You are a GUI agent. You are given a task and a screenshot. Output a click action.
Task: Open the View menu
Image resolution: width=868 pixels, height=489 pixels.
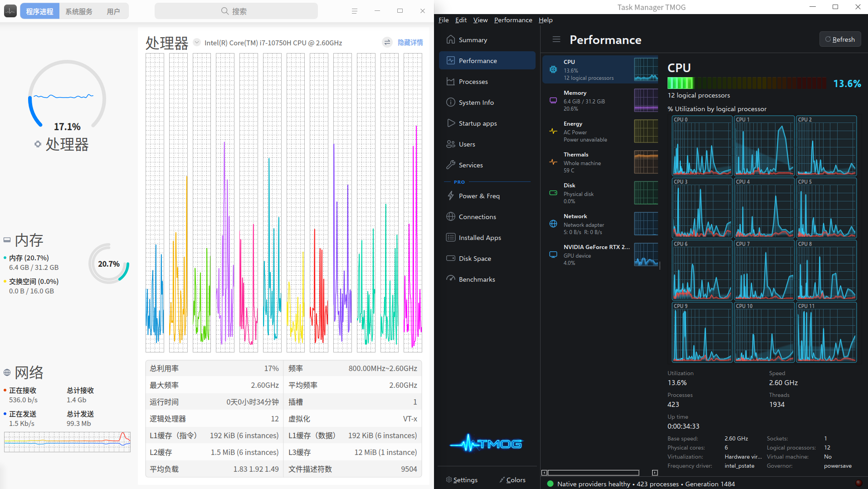pos(480,20)
